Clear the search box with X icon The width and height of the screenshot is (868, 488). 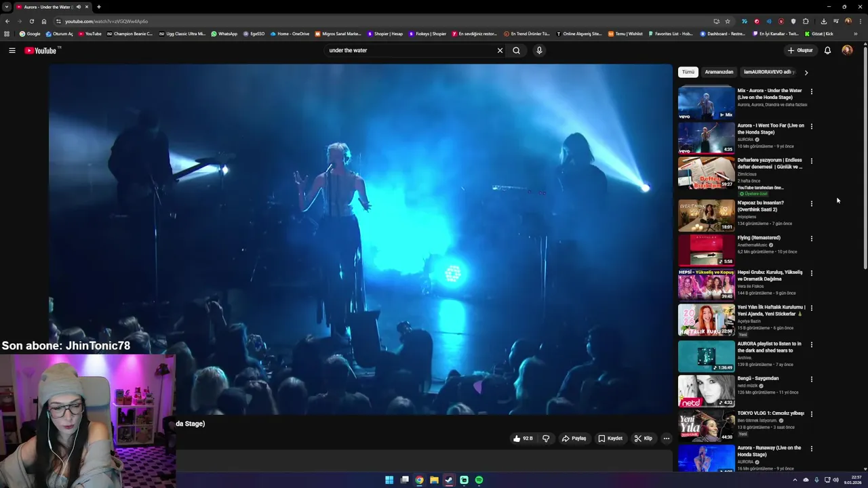click(x=500, y=50)
